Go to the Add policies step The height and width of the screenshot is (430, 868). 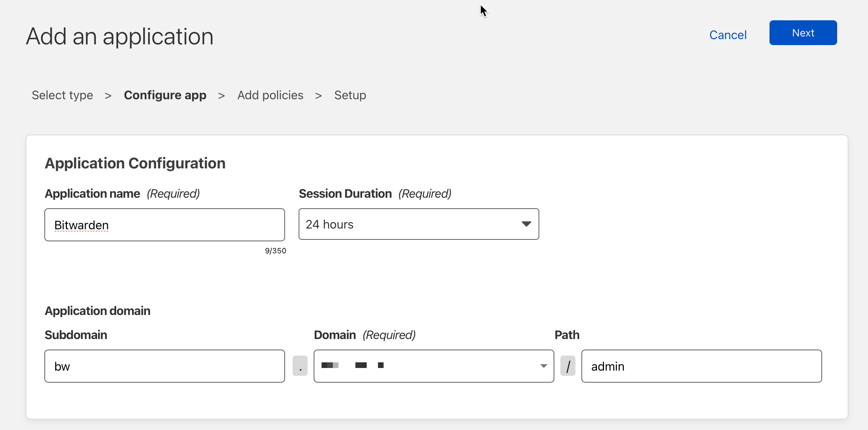point(270,95)
